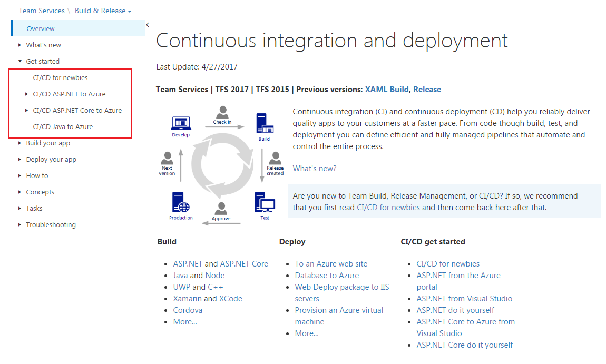
Task: Collapse the sidebar using the chevron
Action: (x=148, y=24)
